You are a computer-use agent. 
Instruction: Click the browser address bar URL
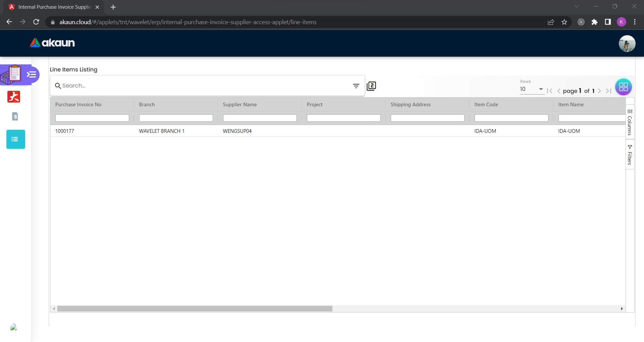(x=188, y=22)
